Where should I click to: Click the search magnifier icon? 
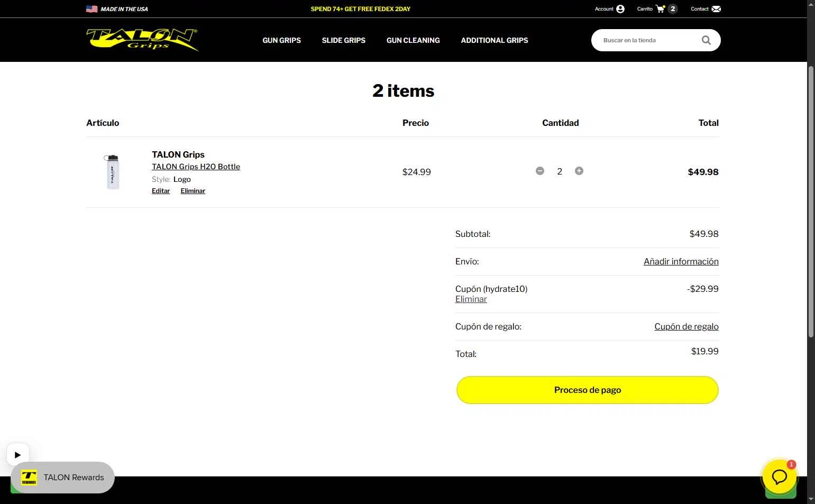click(x=706, y=40)
